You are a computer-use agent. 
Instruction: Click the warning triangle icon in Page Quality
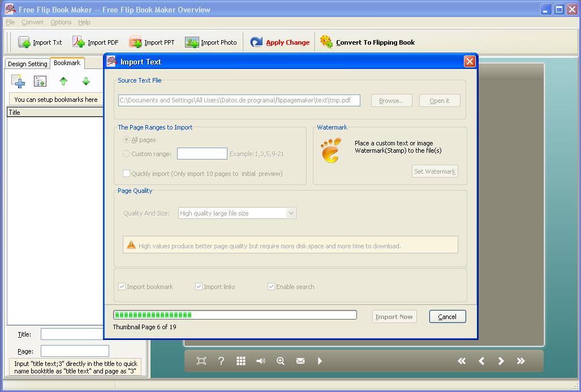pyautogui.click(x=131, y=244)
